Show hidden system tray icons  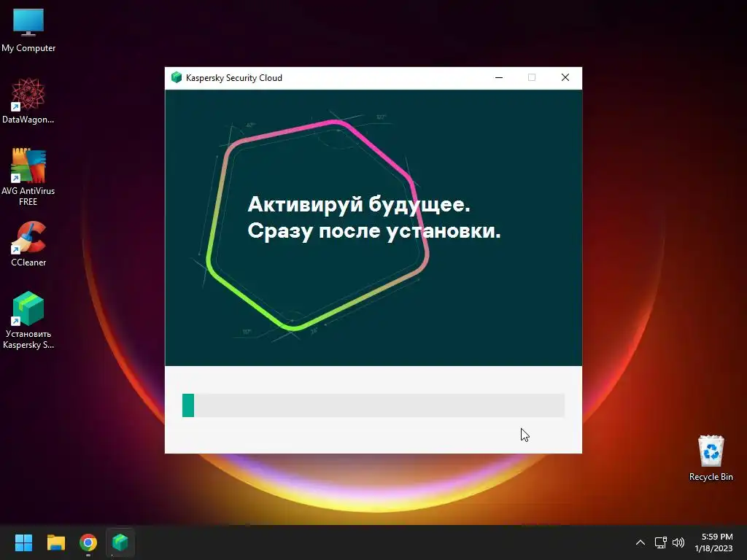(640, 542)
